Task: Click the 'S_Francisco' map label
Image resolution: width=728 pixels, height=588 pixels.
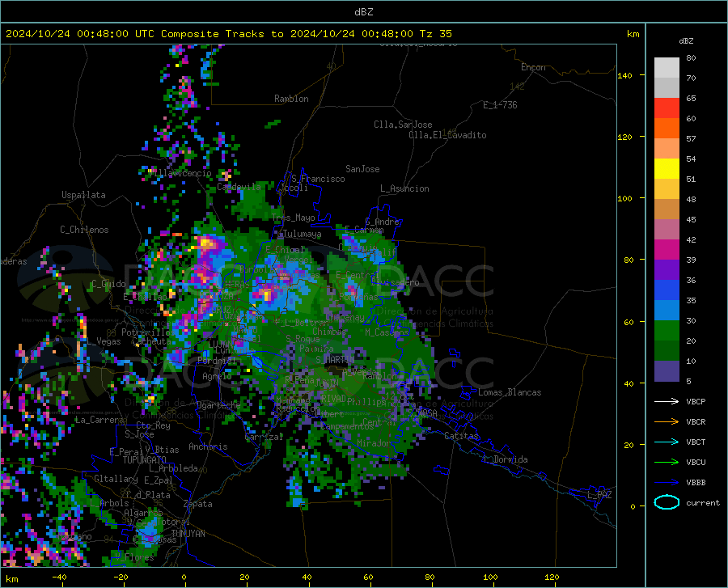Action: tap(318, 179)
